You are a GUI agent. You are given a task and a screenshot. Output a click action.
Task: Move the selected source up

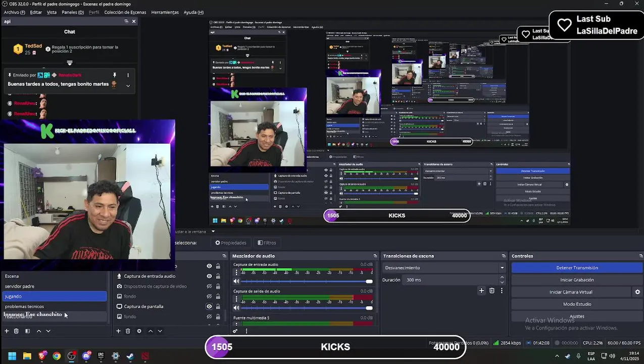point(151,331)
